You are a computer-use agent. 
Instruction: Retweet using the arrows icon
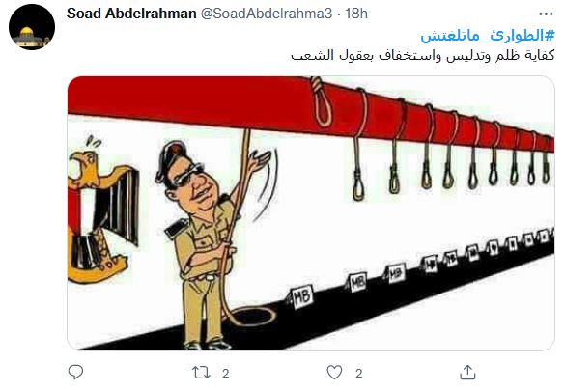tap(201, 373)
